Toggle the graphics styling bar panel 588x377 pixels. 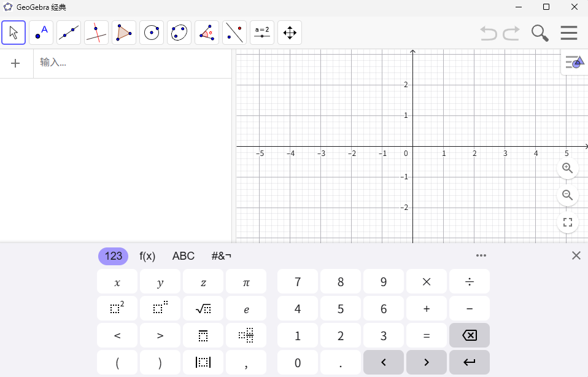(x=574, y=62)
